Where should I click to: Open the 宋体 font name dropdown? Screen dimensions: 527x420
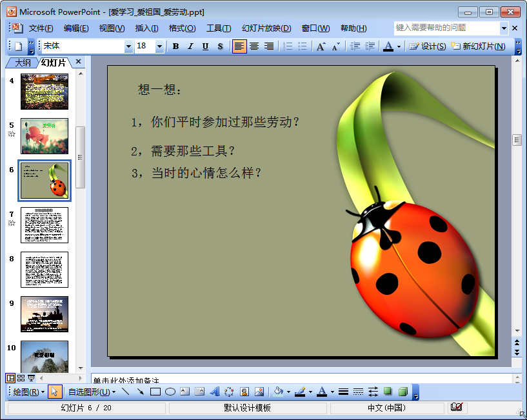click(128, 46)
